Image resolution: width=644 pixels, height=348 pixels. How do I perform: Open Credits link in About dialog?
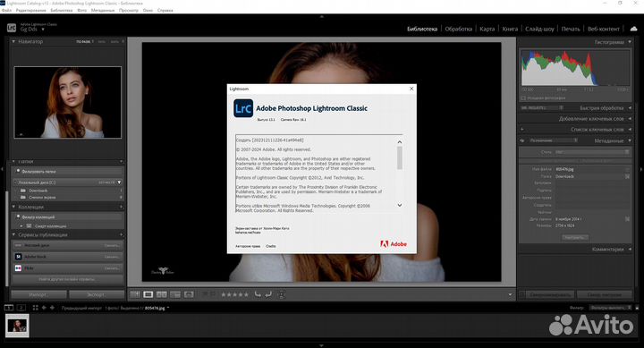[x=271, y=246]
